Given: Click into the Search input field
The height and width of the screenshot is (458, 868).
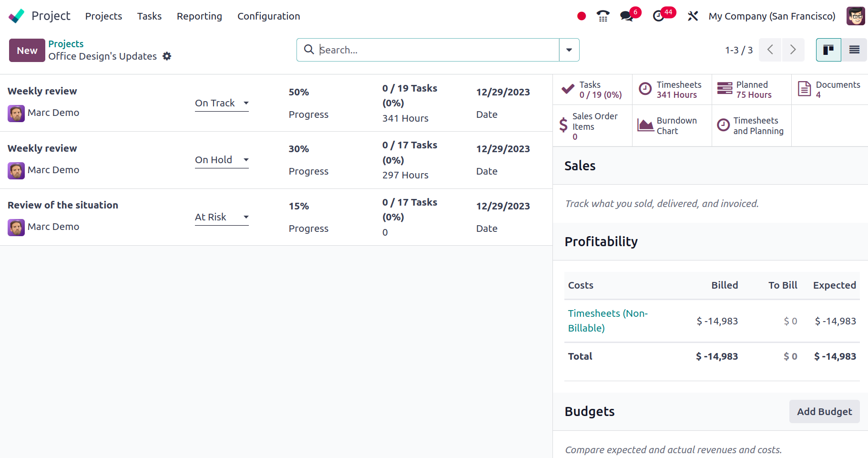Looking at the screenshot, I should coord(436,50).
